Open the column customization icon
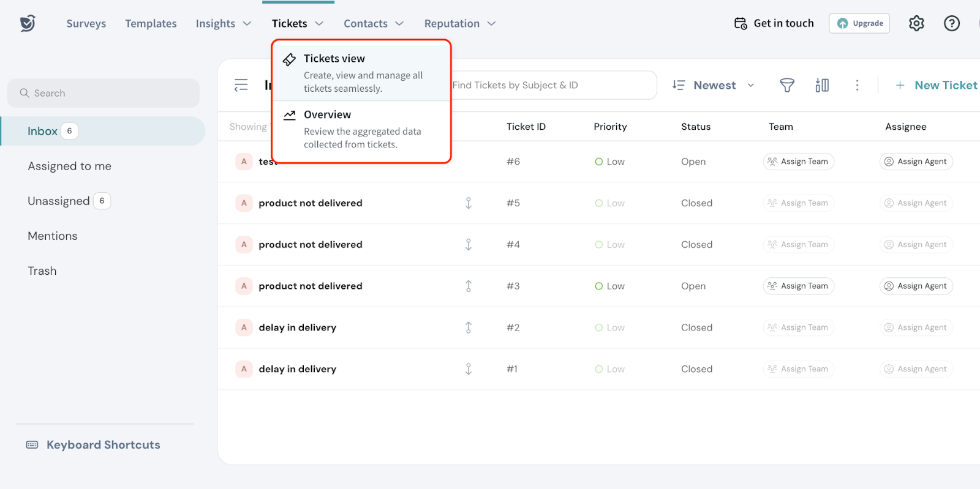 tap(822, 85)
